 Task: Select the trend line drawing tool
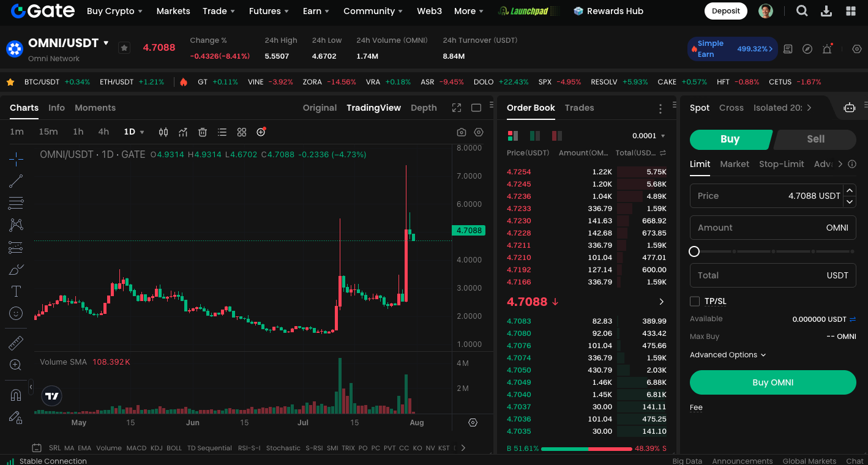point(16,181)
